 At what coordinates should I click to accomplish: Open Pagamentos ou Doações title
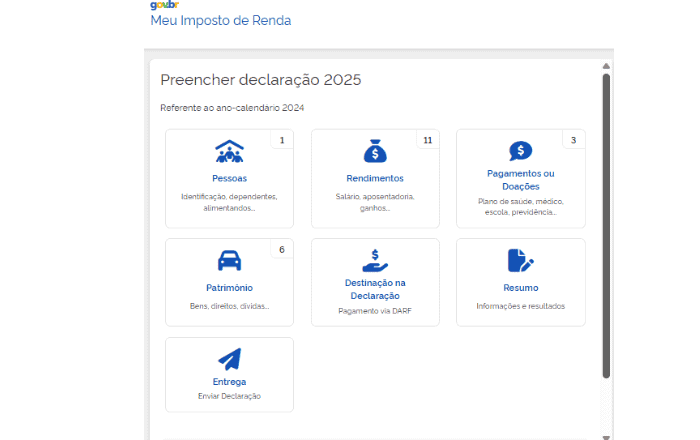520,180
